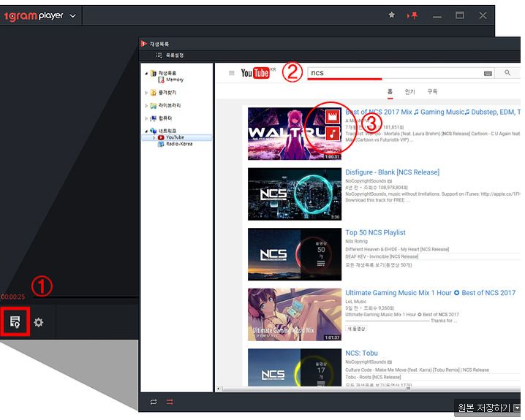525x420 pixels.
Task: Click the 목록설정 list settings menu
Action: (170, 56)
